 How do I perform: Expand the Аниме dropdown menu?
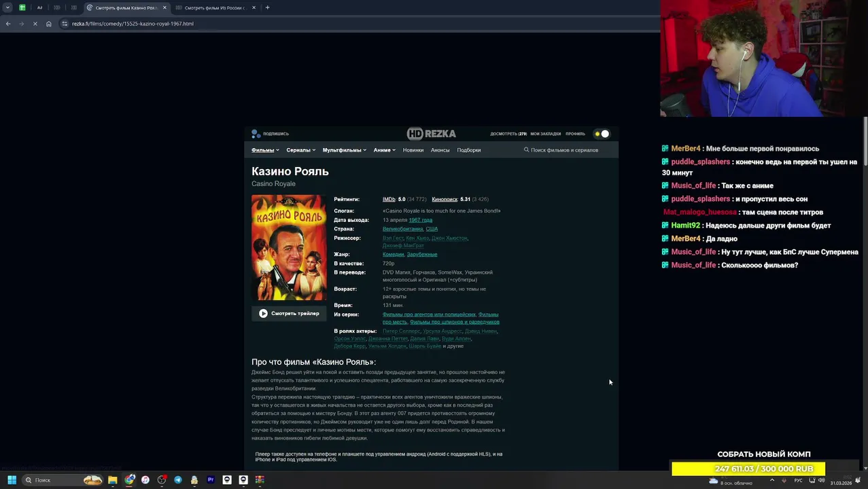pos(384,150)
